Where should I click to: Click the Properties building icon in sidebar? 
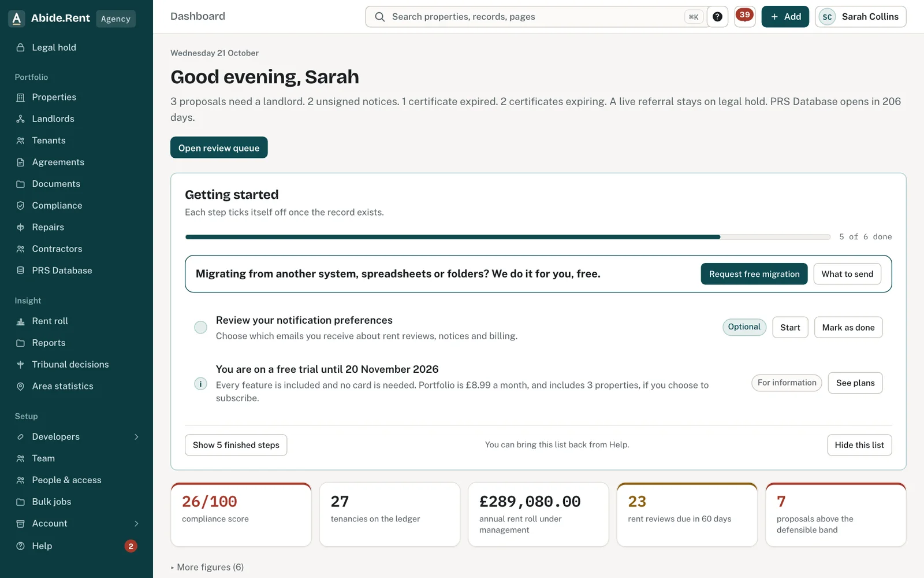click(21, 97)
